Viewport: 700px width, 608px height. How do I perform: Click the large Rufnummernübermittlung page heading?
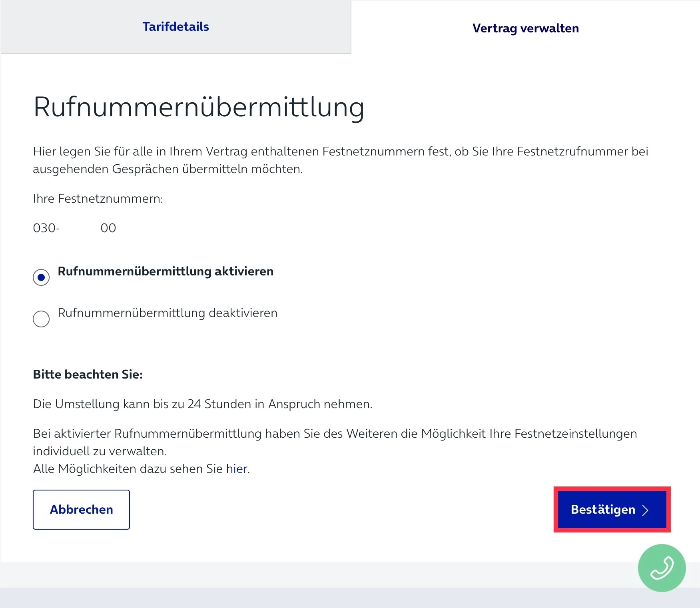(x=199, y=107)
